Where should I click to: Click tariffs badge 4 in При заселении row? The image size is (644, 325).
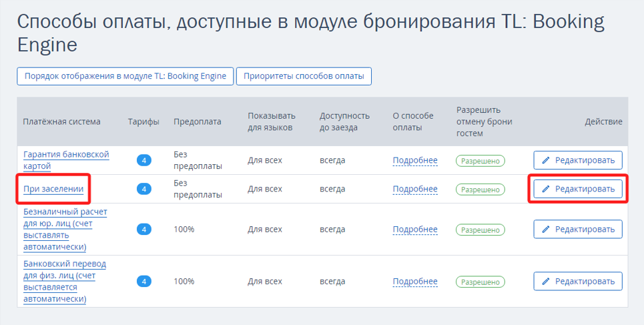(x=144, y=189)
